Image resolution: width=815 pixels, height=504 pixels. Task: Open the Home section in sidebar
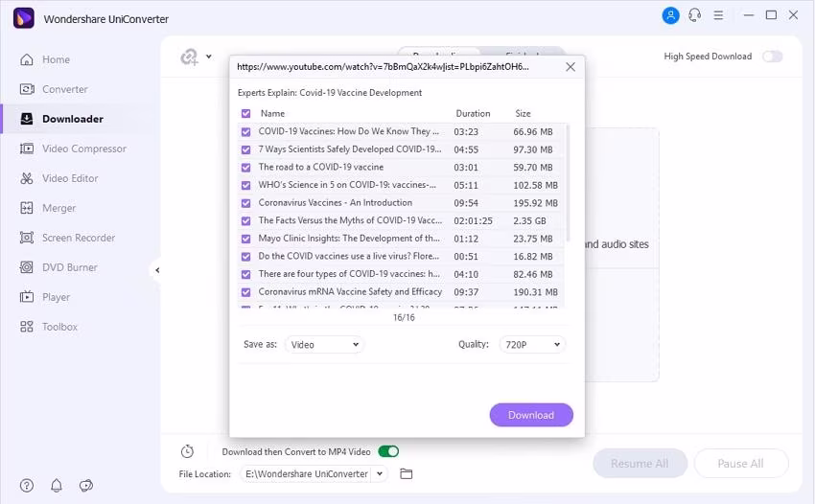coord(56,59)
